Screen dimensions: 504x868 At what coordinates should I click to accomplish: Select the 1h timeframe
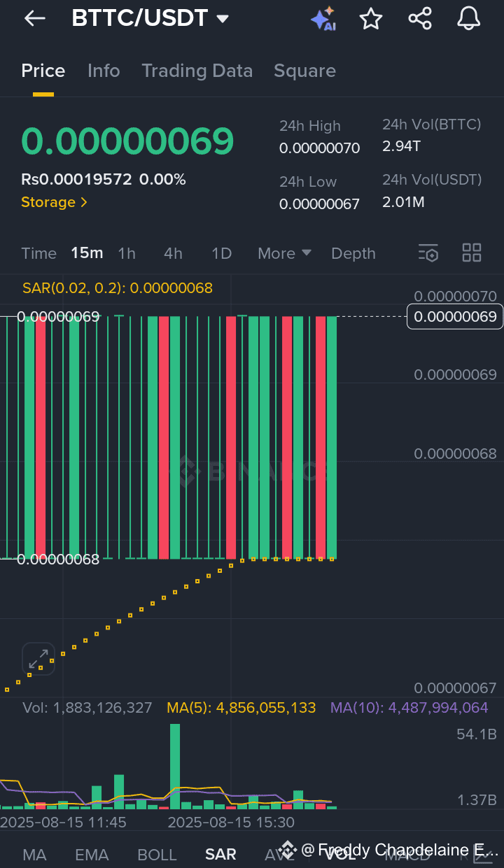[127, 253]
